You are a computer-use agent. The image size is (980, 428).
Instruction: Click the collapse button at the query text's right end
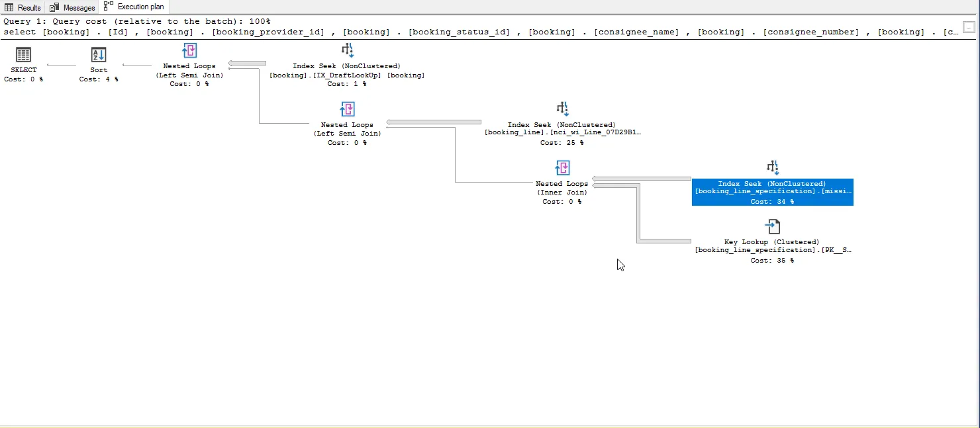point(969,27)
